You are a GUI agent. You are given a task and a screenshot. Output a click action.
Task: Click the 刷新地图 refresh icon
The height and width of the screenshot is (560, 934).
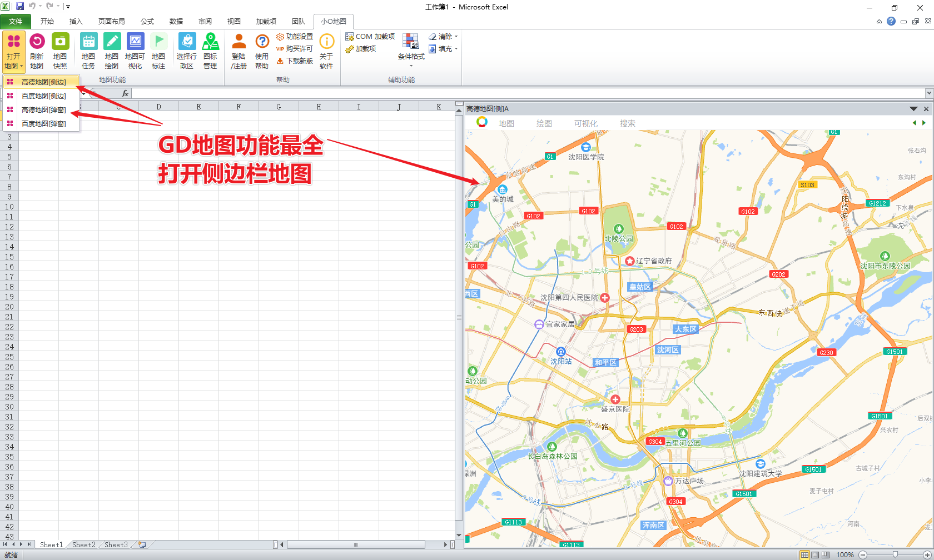pos(37,51)
